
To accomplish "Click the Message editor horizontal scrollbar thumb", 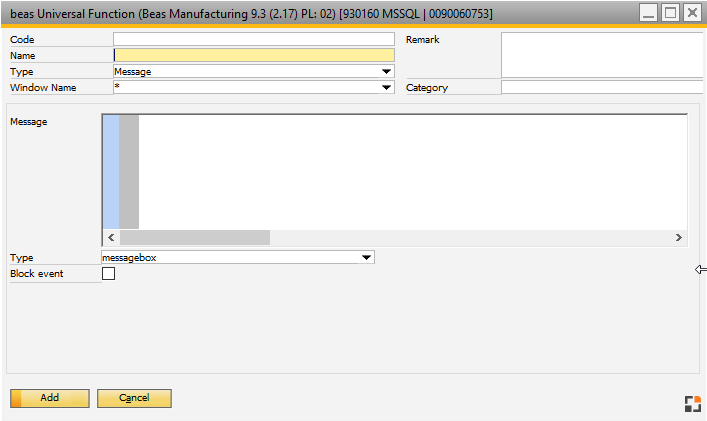I will pos(195,238).
